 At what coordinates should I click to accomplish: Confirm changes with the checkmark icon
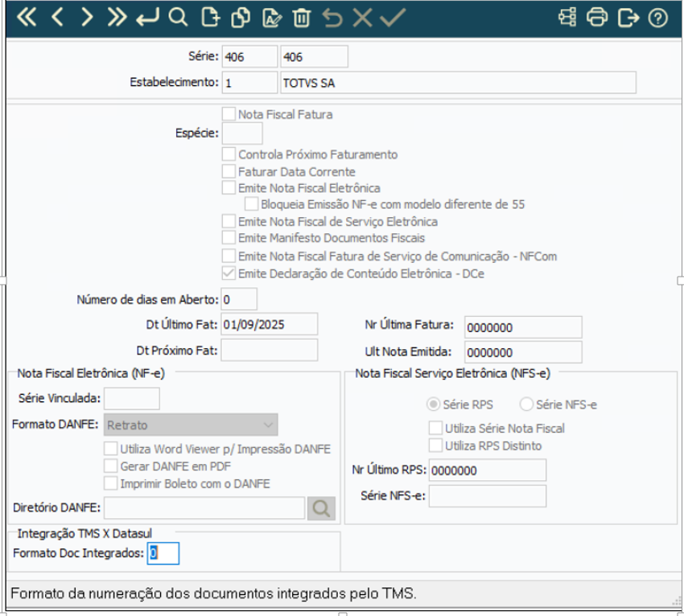coord(393,18)
